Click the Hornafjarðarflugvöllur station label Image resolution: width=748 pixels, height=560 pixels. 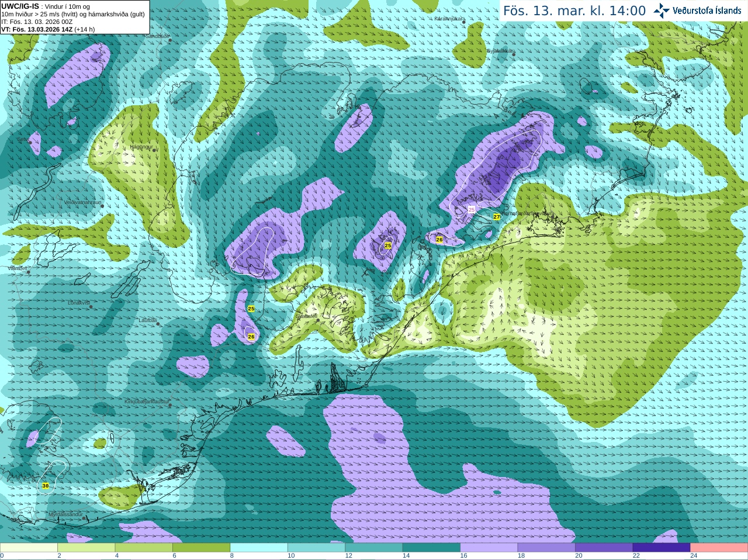click(527, 213)
